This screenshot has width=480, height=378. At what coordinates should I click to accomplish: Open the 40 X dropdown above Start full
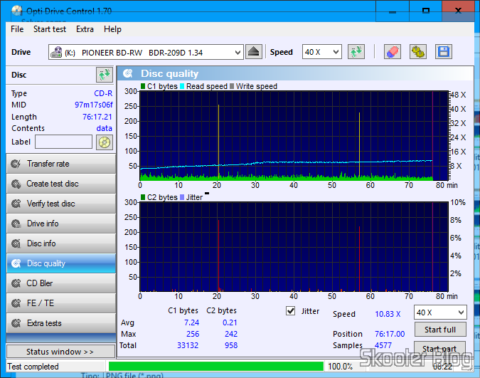pos(440,313)
